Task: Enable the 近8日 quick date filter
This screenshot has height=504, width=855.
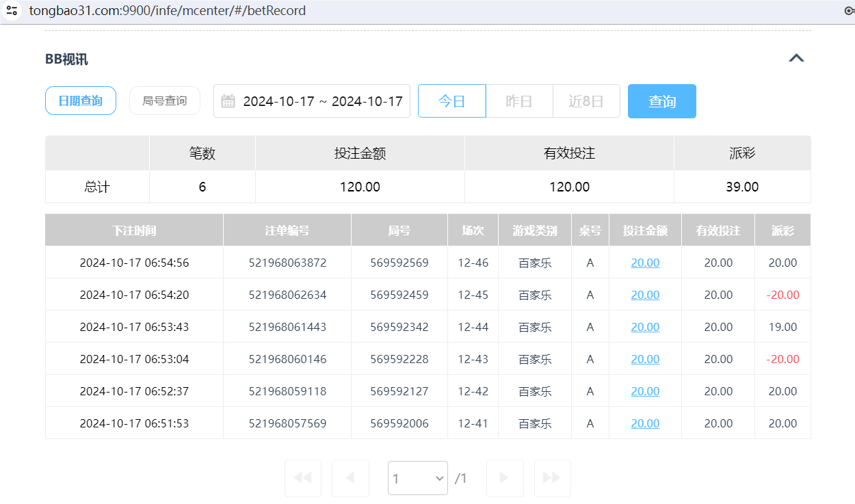Action: [x=586, y=101]
